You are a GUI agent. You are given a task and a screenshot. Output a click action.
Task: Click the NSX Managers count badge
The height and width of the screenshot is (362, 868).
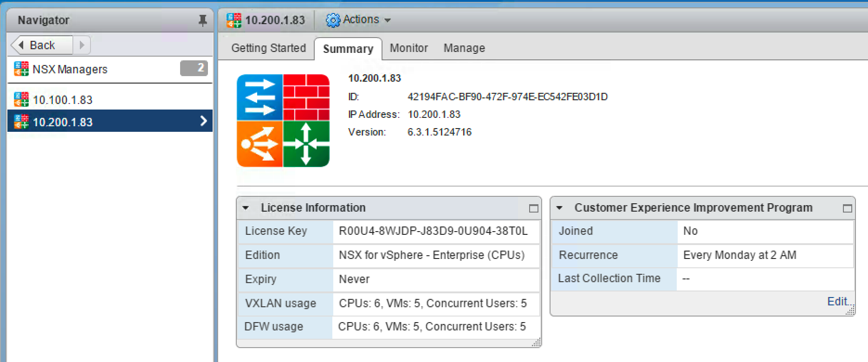point(194,68)
